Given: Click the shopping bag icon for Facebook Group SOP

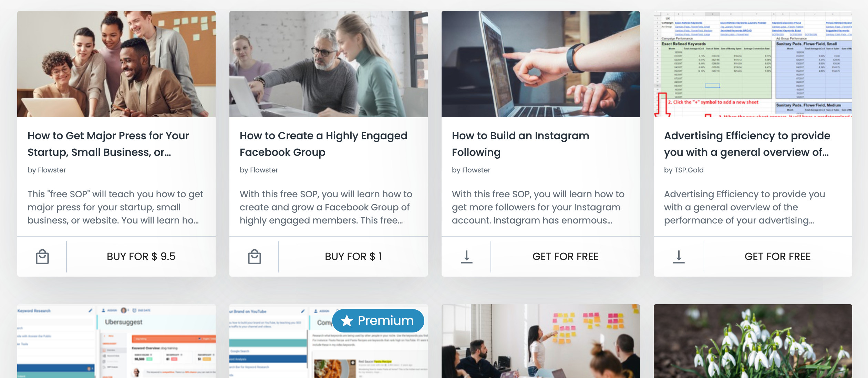Looking at the screenshot, I should click(x=255, y=257).
